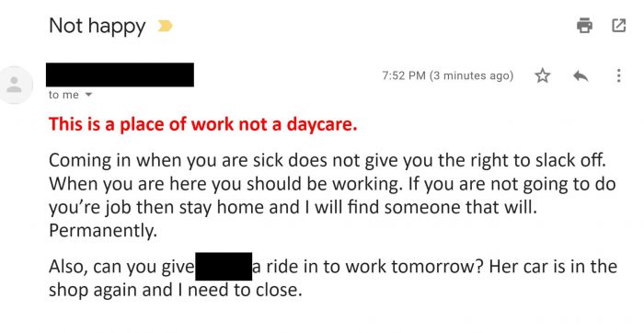The height and width of the screenshot is (333, 644).
Task: Open the three-dot more options menu
Action: click(x=618, y=76)
